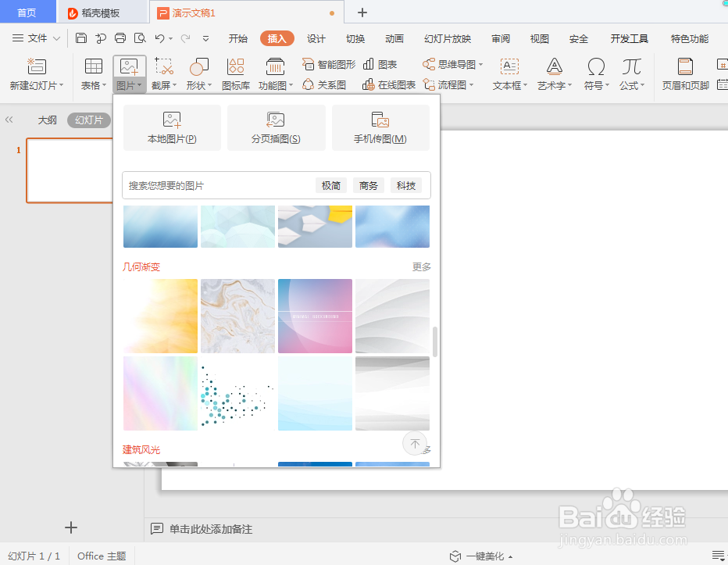
Task: Filter images by 商务 style
Action: (368, 185)
